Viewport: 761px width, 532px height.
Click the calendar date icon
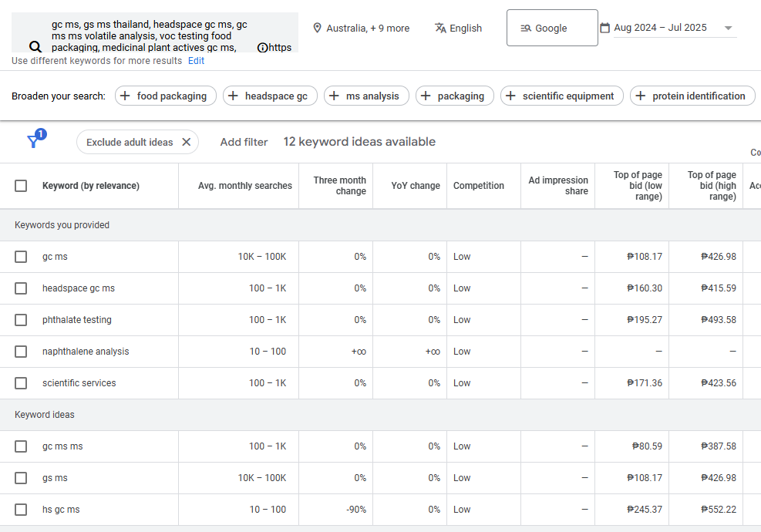(x=605, y=28)
